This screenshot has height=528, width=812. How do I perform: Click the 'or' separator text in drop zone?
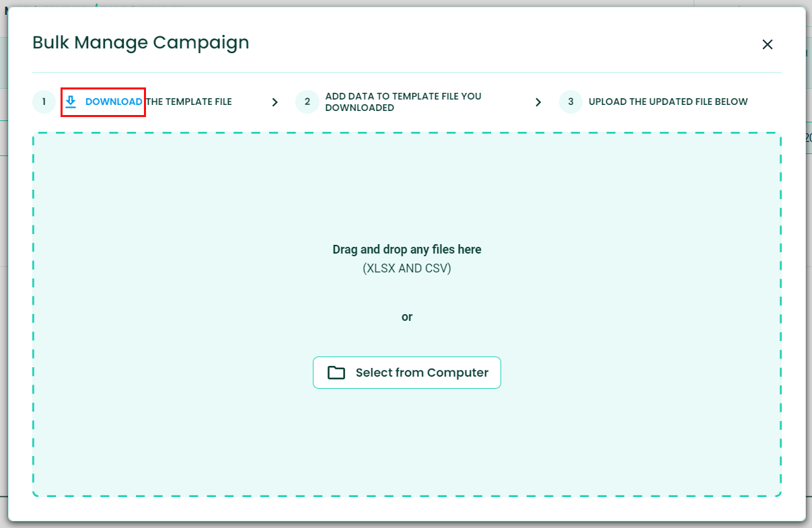(x=407, y=317)
